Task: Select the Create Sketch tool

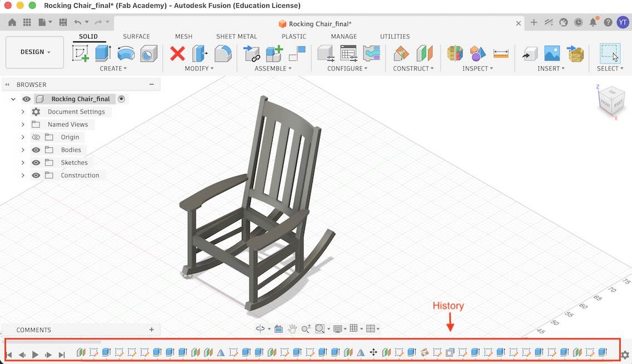Action: tap(80, 53)
